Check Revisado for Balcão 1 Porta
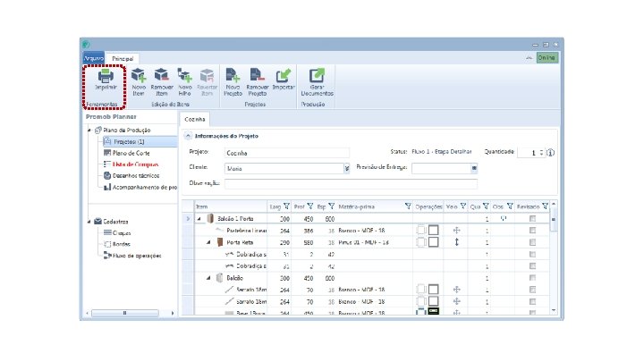644x362 pixels. (x=532, y=219)
